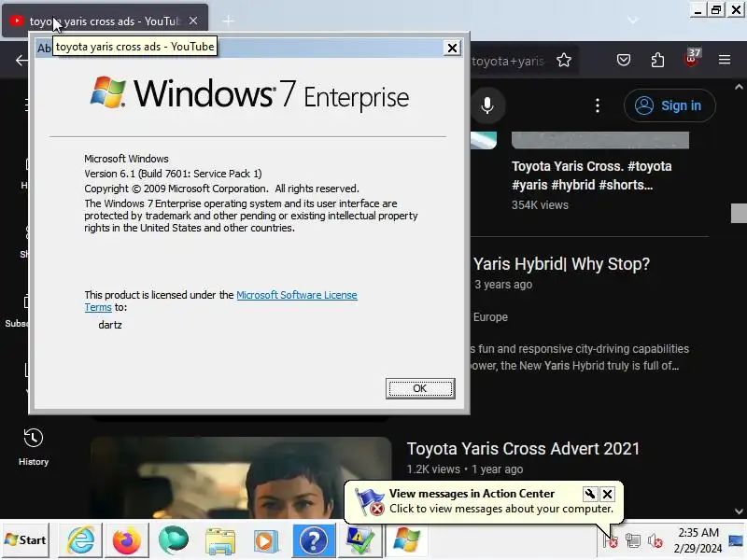Viewport: 747px width, 560px height.
Task: Click the vertical scrollbar thumb
Action: (739, 213)
